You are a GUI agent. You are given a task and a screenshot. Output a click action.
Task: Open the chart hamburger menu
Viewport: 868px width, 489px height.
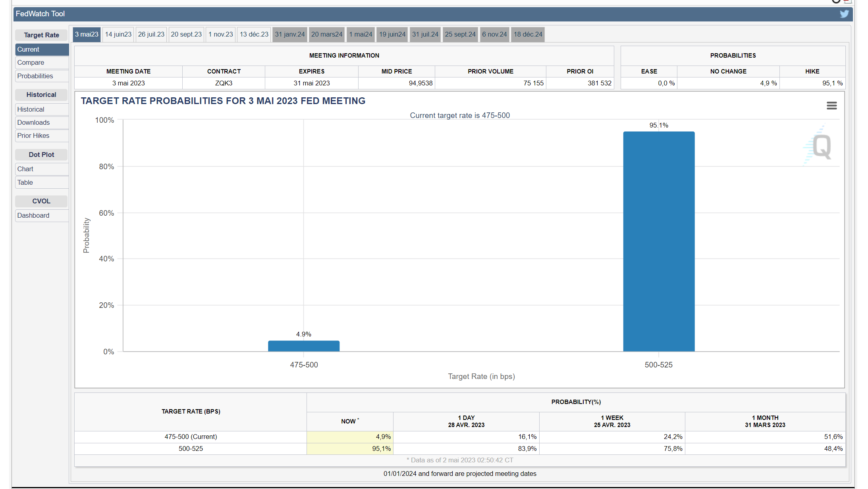coord(831,106)
